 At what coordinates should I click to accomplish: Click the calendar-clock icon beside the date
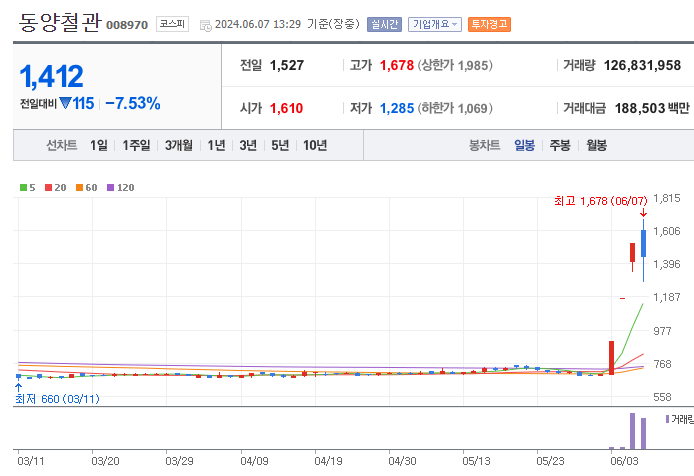pos(205,26)
